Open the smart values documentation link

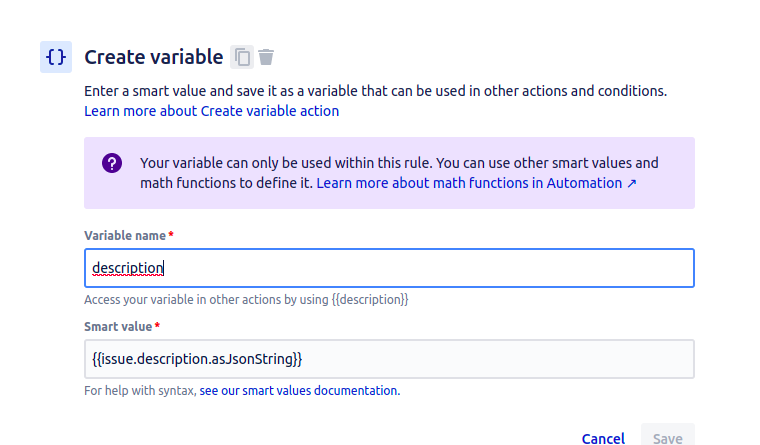tap(300, 391)
